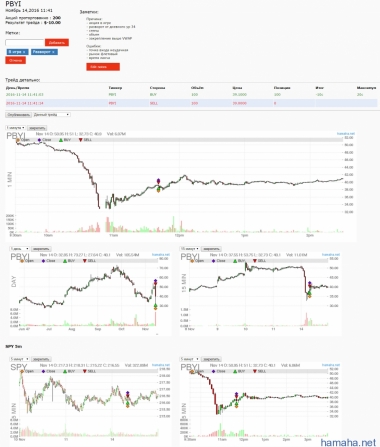
Task: Open hamaha.net link on PBYI 5 MIN chart
Action: coord(331,365)
